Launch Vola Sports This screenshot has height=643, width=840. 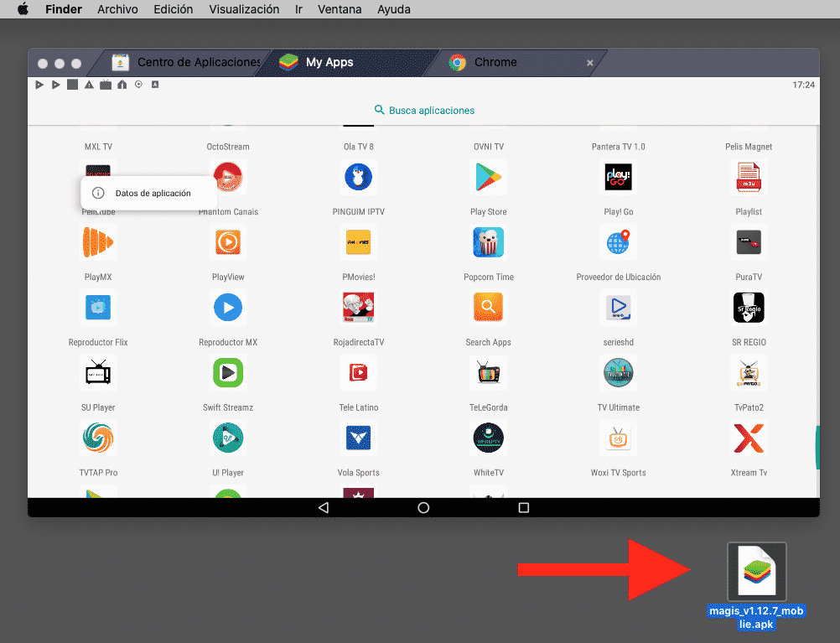pos(358,438)
